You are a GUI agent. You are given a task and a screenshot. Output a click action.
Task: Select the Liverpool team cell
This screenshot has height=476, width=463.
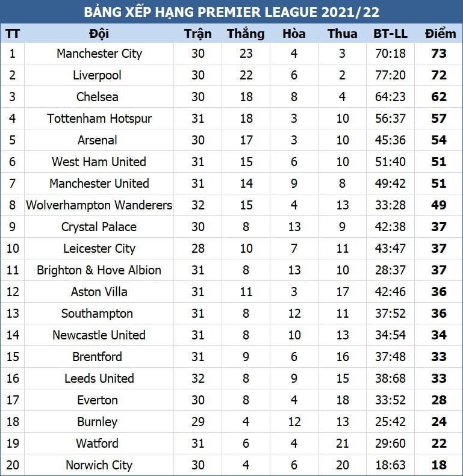coord(99,75)
